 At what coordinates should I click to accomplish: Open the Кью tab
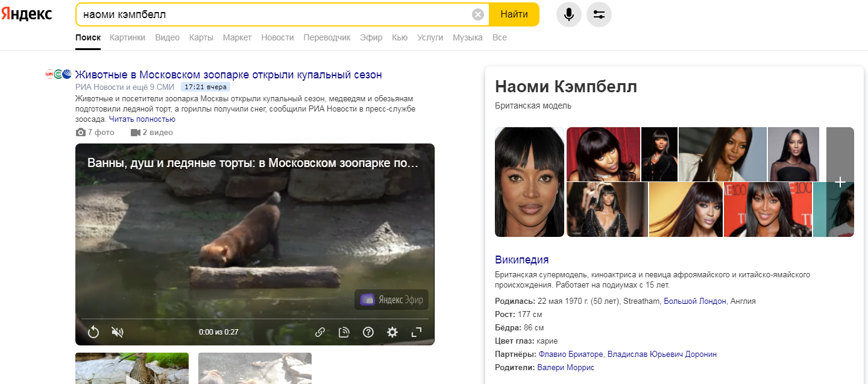pyautogui.click(x=400, y=37)
